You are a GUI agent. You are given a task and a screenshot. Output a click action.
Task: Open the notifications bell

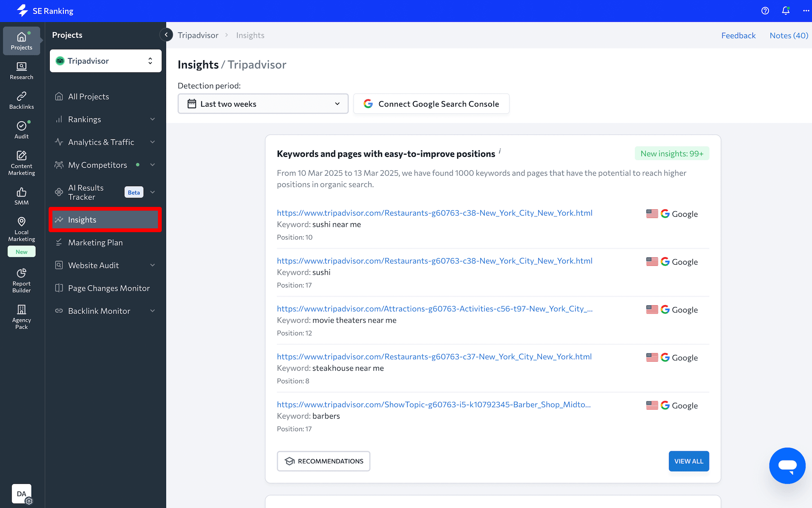click(x=786, y=11)
